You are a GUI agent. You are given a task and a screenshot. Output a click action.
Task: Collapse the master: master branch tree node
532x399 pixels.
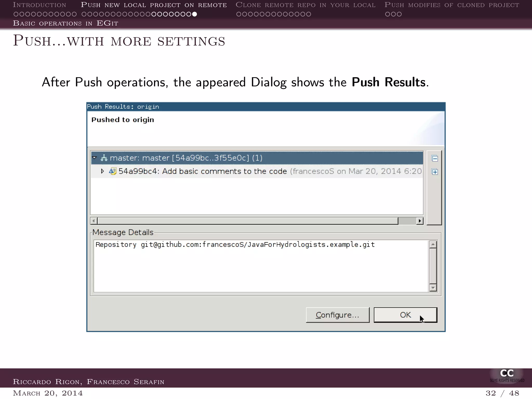[x=95, y=158]
